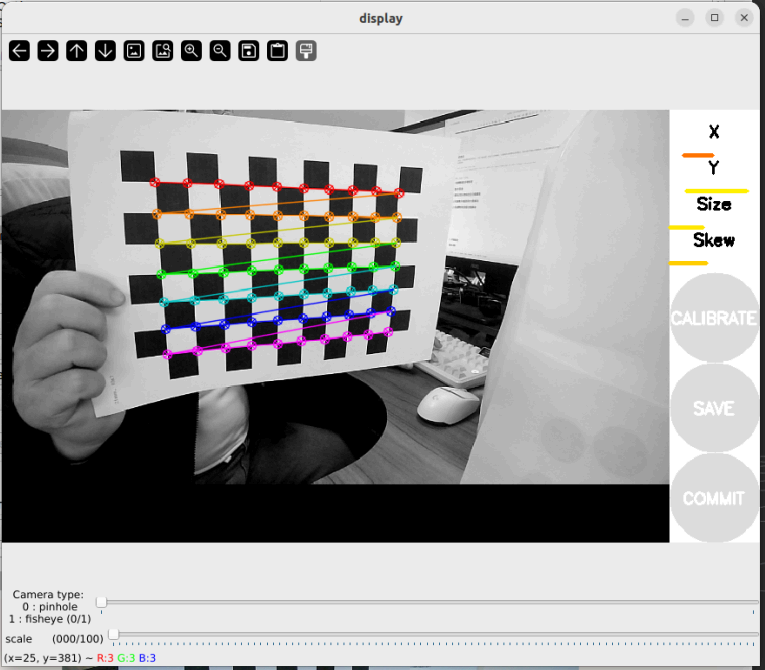Click the COMMIT round button
This screenshot has width=765, height=670.
click(x=714, y=498)
